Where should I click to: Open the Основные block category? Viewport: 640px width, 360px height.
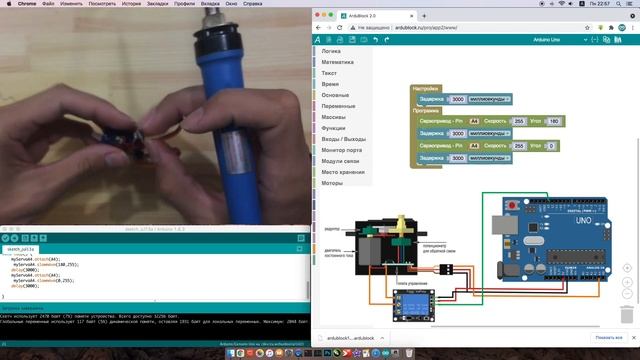(335, 95)
